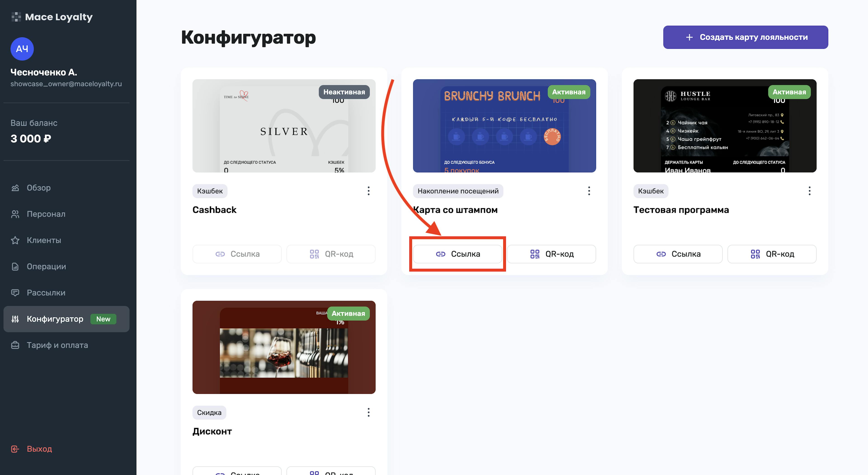Click the chain-link icon on Карта со штампом Ссылка
868x475 pixels.
point(440,254)
